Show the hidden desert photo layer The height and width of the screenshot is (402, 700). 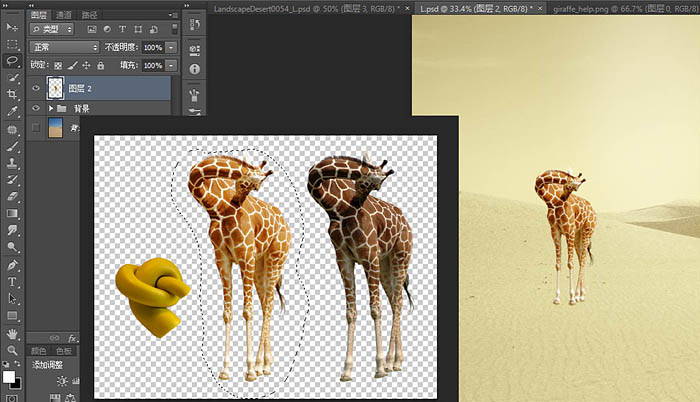coord(36,128)
